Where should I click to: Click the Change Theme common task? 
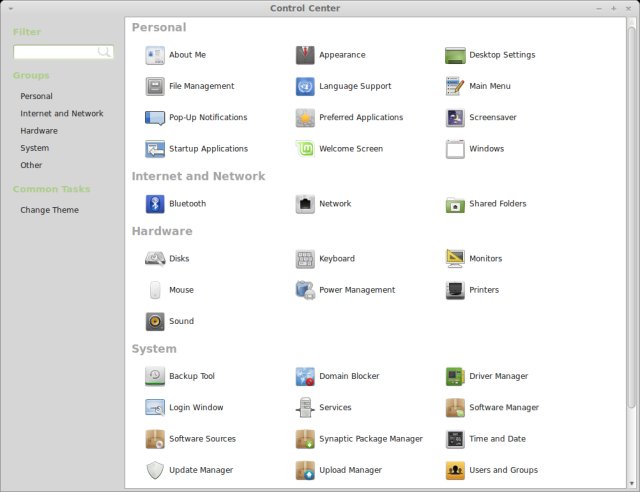click(49, 210)
